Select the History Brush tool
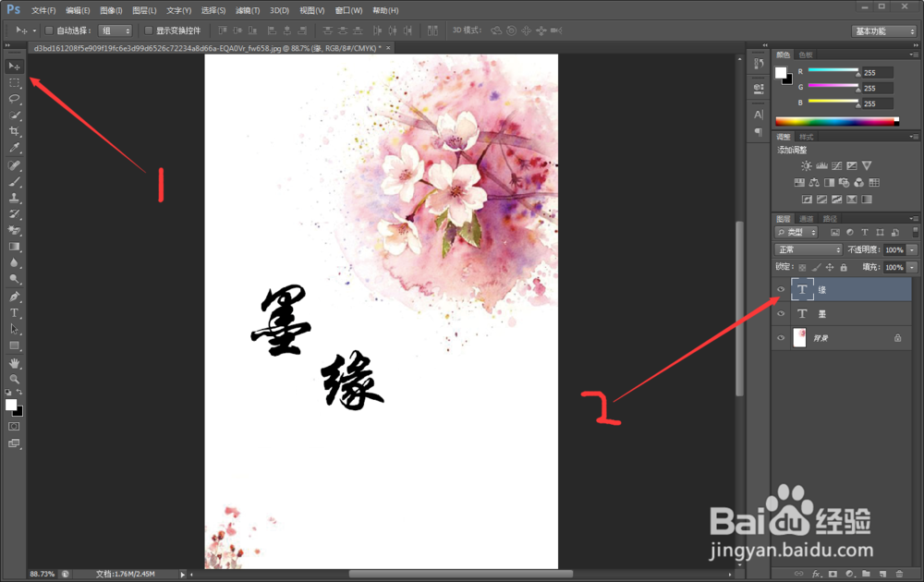Screen dimensions: 924x582 [x=14, y=213]
